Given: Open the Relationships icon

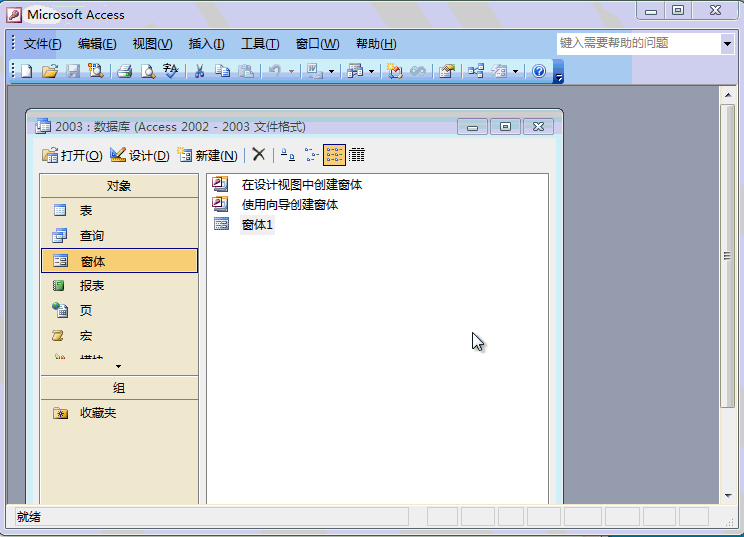Looking at the screenshot, I should (476, 72).
